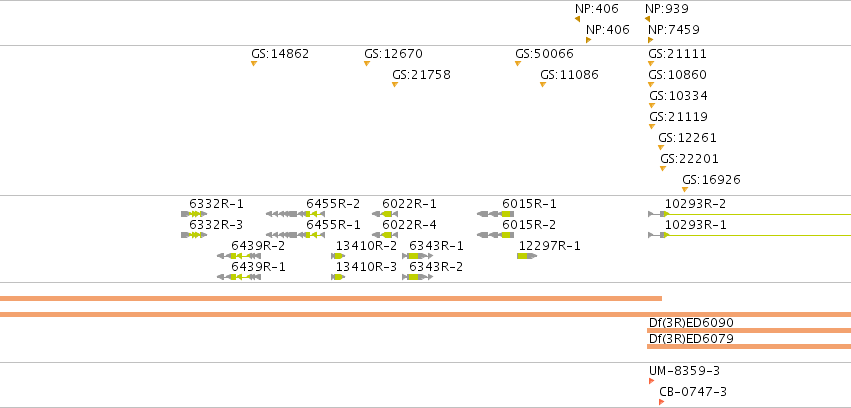Click the 13410R-2 gene glyph
This screenshot has height=408, width=851.
click(x=338, y=256)
